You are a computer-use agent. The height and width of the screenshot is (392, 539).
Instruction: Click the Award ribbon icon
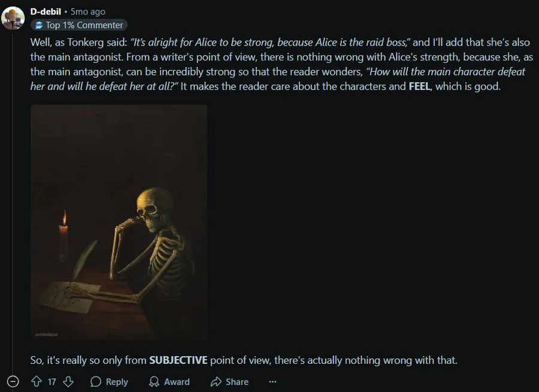coord(154,381)
